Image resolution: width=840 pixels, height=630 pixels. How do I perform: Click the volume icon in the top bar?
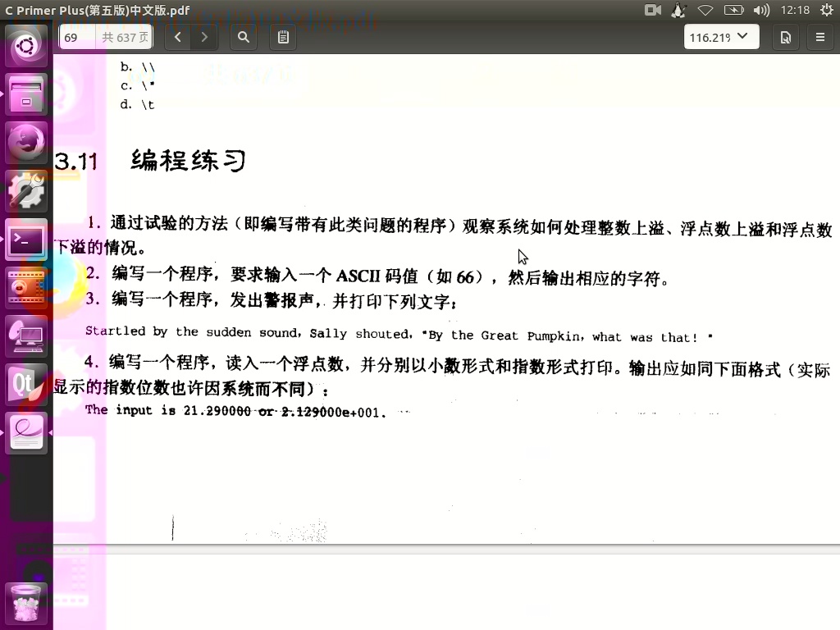tap(760, 10)
